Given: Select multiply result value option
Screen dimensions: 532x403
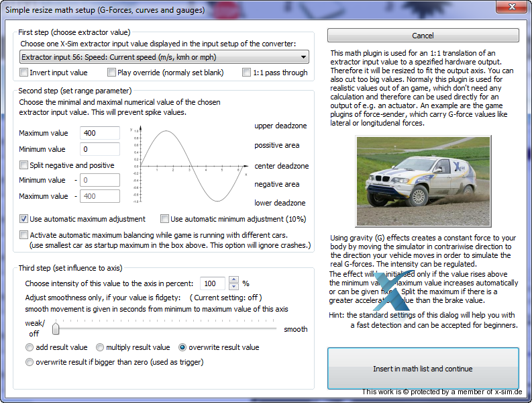Looking at the screenshot, I should click(x=100, y=347).
